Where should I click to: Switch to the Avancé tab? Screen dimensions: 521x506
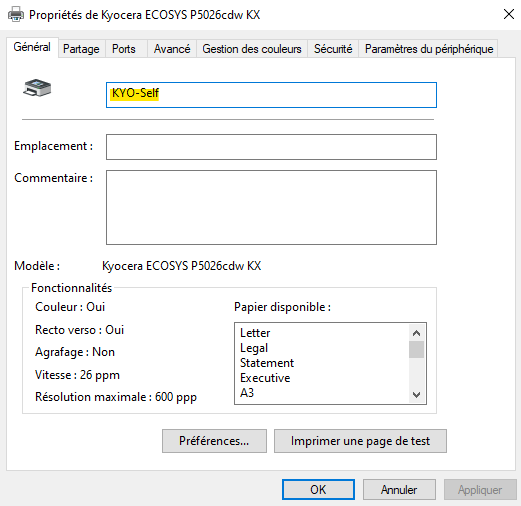tap(172, 49)
